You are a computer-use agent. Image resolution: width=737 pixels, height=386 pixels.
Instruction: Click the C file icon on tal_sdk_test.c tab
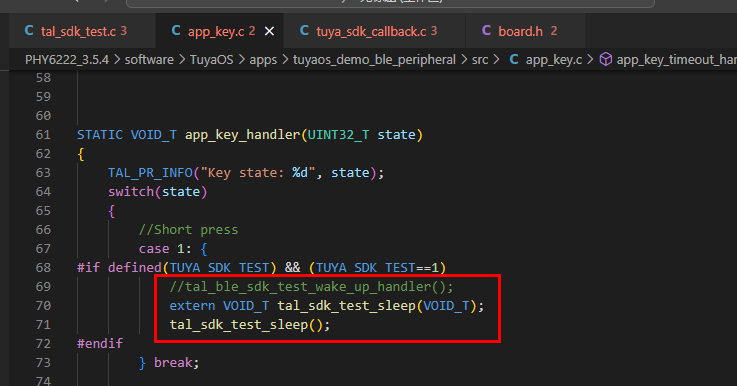click(x=29, y=31)
